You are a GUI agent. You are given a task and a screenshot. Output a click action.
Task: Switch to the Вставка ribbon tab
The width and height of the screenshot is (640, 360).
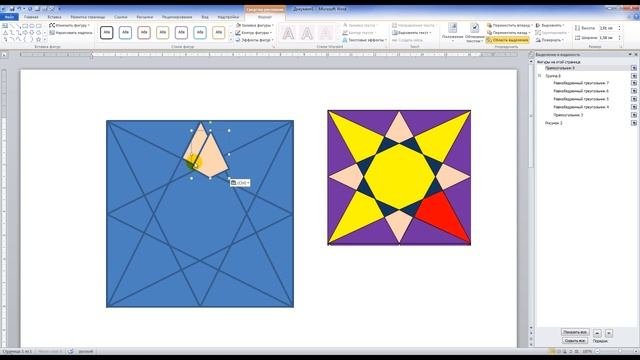(x=54, y=17)
